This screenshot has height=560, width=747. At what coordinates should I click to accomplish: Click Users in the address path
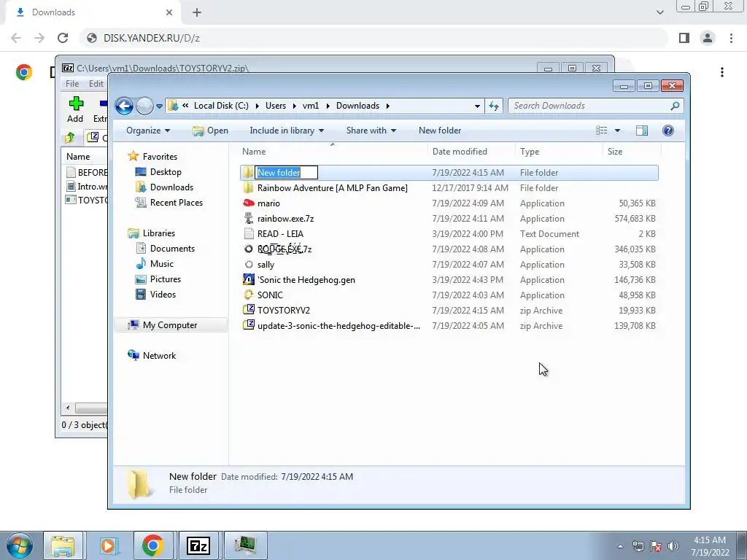pyautogui.click(x=275, y=106)
